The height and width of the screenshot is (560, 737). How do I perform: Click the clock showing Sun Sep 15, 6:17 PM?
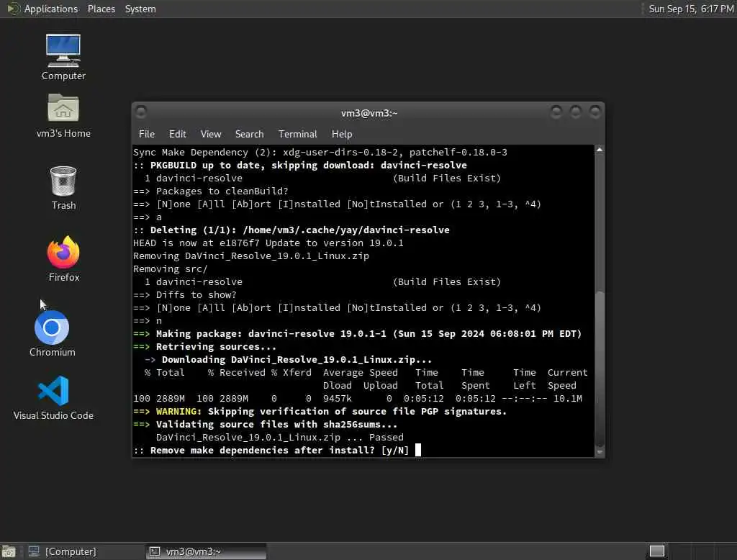pos(690,9)
